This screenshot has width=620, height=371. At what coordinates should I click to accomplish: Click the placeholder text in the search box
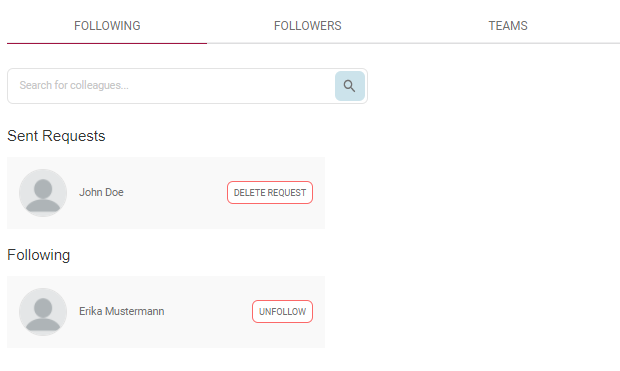tap(74, 85)
